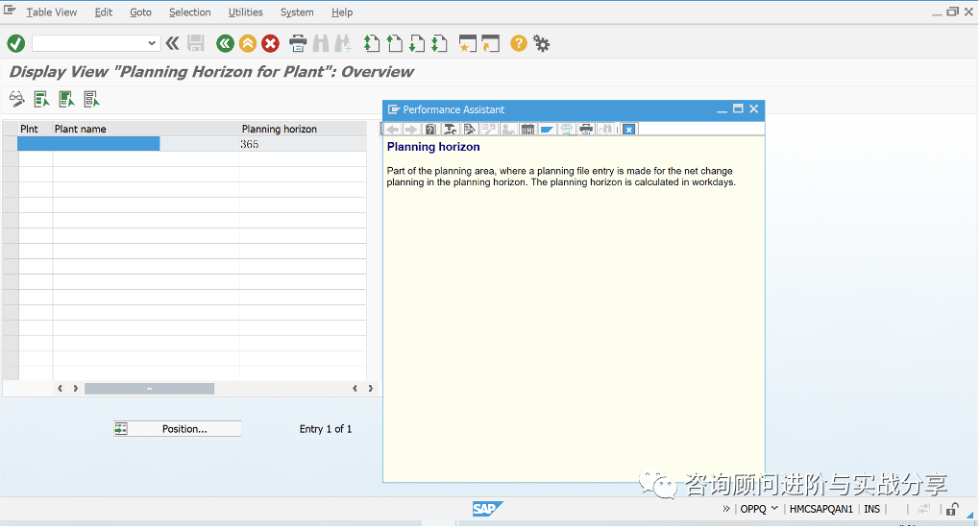Click the Planning horizon help heading
This screenshot has height=528, width=980.
click(433, 147)
